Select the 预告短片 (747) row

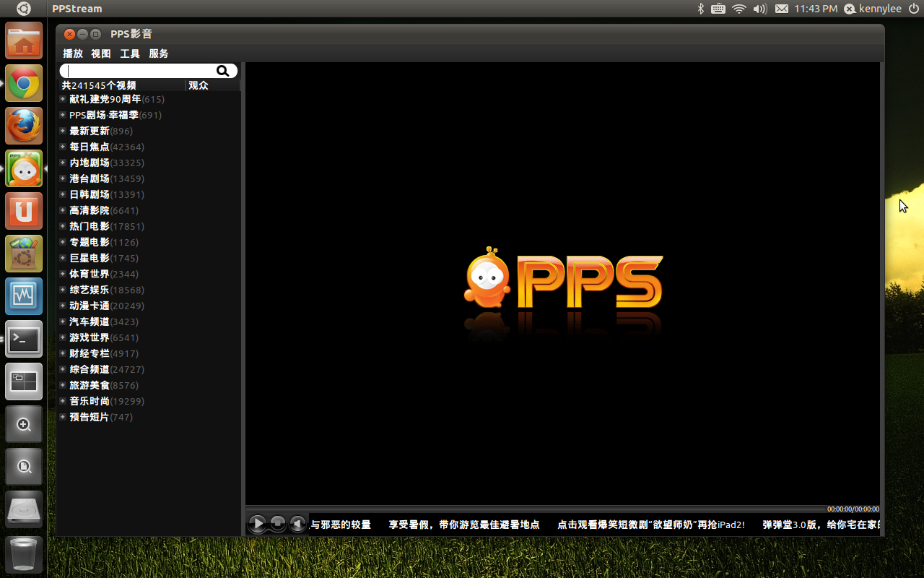149,417
